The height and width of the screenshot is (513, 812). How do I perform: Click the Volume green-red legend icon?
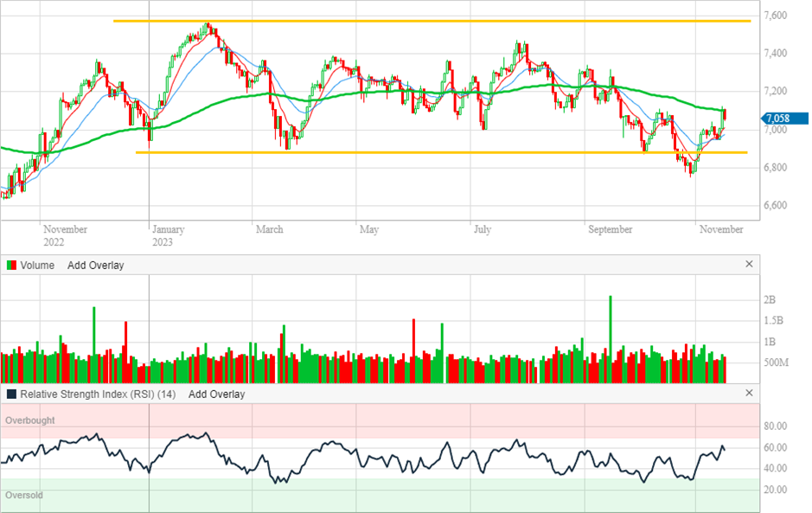click(11, 266)
